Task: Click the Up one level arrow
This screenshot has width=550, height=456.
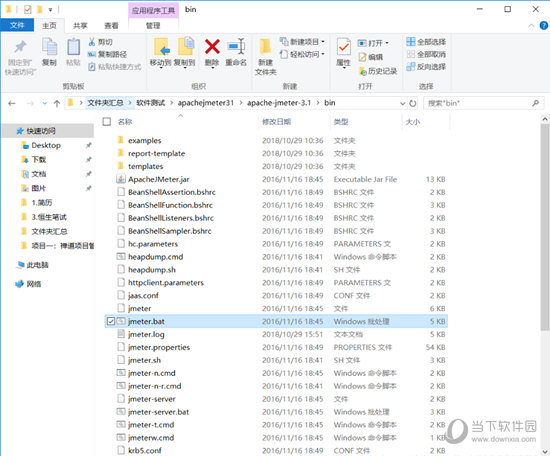Action: click(x=57, y=103)
